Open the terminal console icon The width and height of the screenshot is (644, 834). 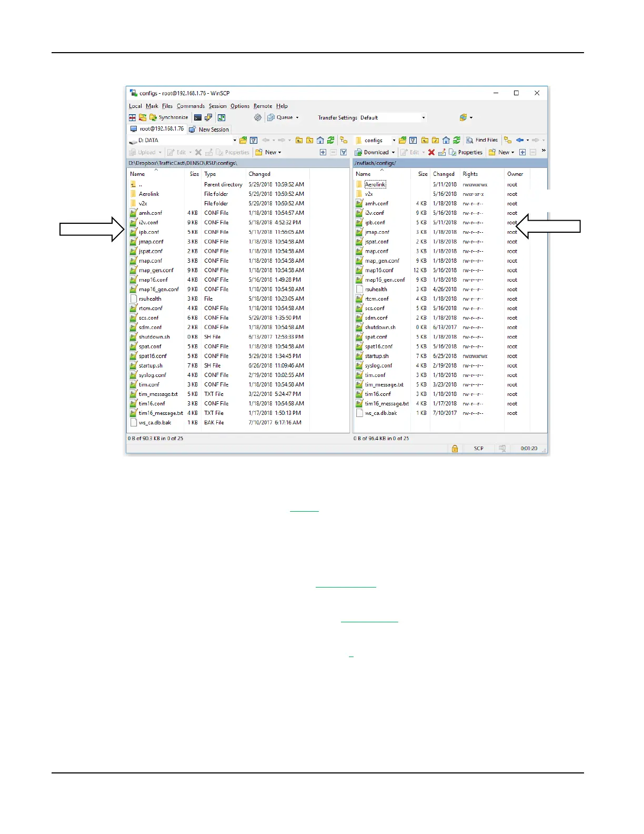198,117
